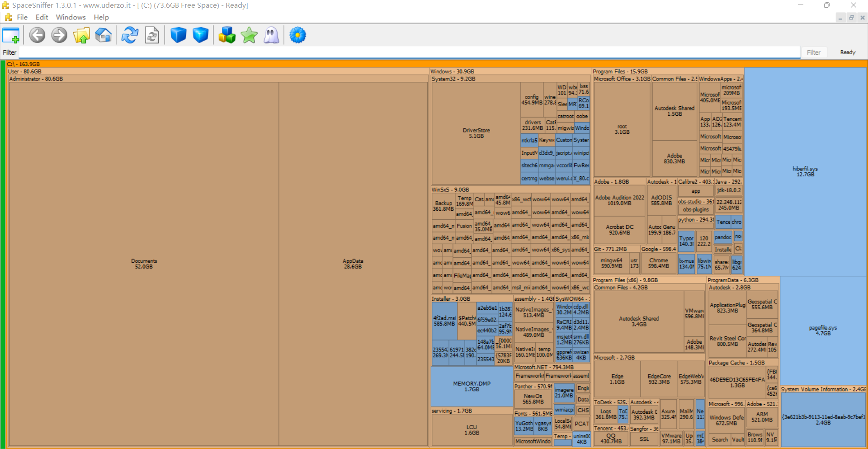Select the mingw64 590.9MB block
The image size is (868, 449).
[611, 263]
